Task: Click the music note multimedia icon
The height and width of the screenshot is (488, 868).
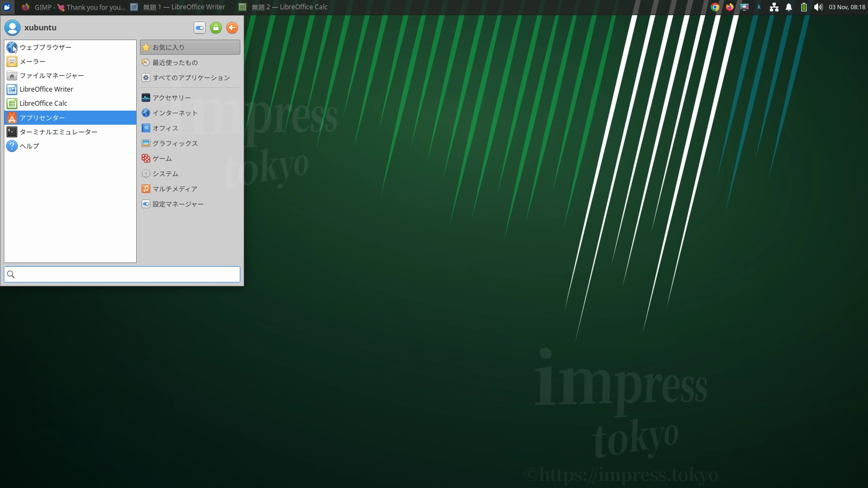Action: (x=146, y=189)
